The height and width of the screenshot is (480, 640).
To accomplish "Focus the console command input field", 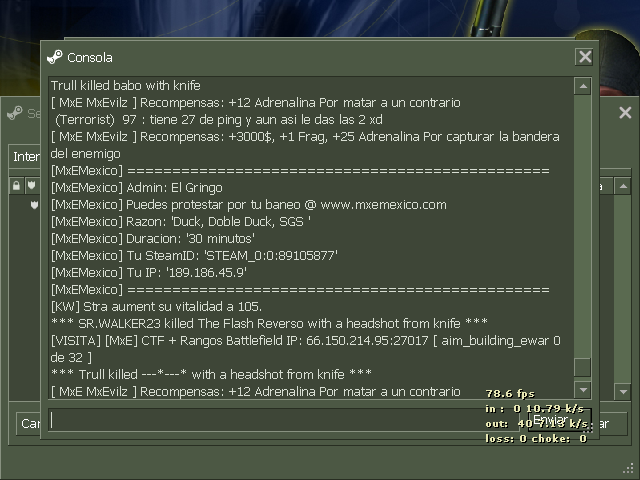I will (x=284, y=420).
